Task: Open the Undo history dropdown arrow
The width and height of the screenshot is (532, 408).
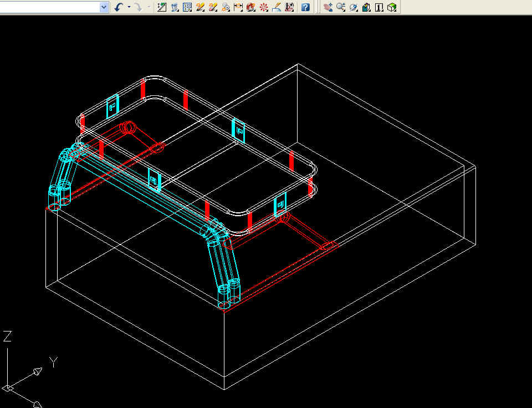Action: (x=129, y=7)
